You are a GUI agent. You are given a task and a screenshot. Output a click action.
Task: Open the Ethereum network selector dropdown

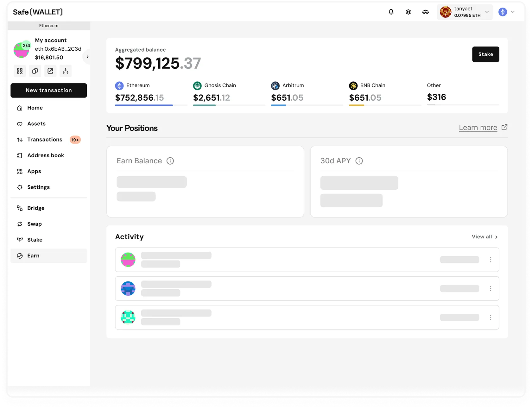507,12
